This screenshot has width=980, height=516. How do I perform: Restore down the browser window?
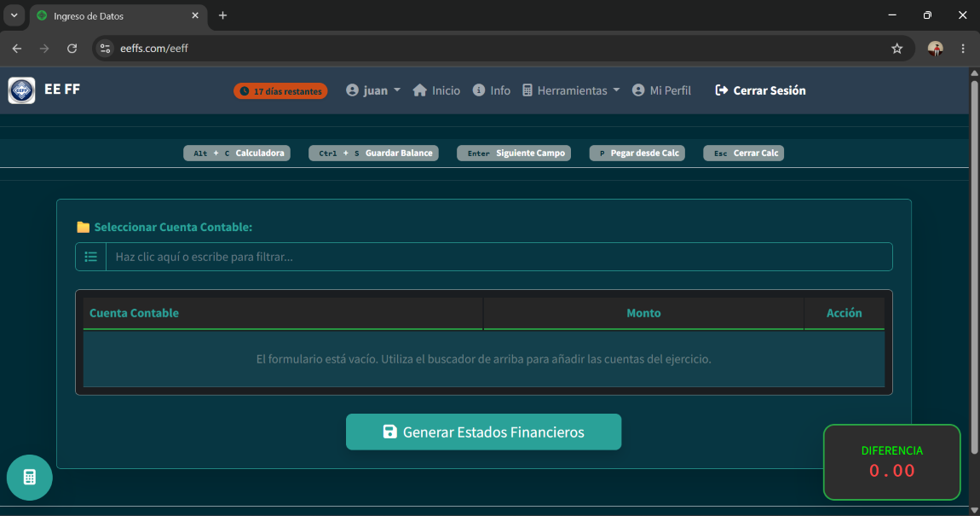coord(927,15)
